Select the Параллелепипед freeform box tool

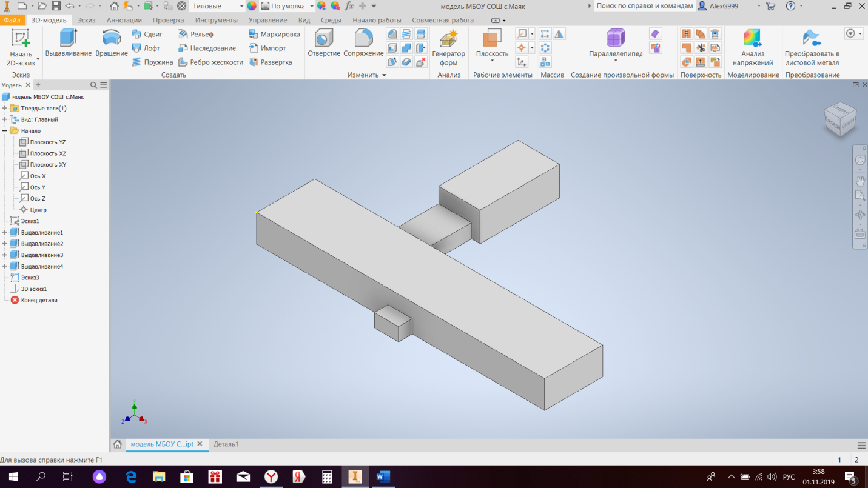[x=616, y=45]
